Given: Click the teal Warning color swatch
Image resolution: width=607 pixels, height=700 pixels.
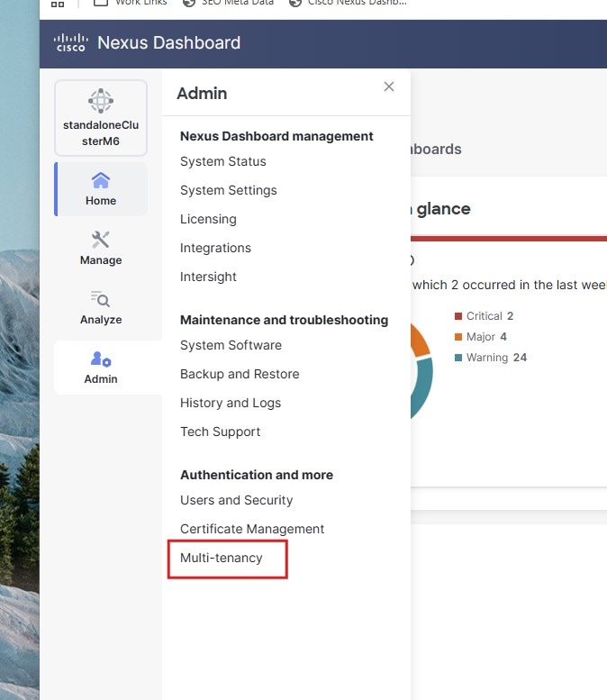Looking at the screenshot, I should coord(458,358).
